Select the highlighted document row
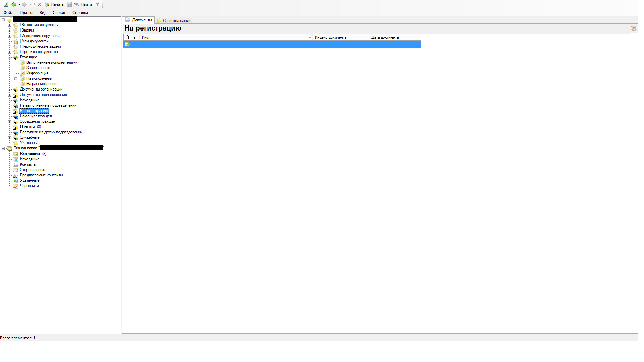 (272, 44)
